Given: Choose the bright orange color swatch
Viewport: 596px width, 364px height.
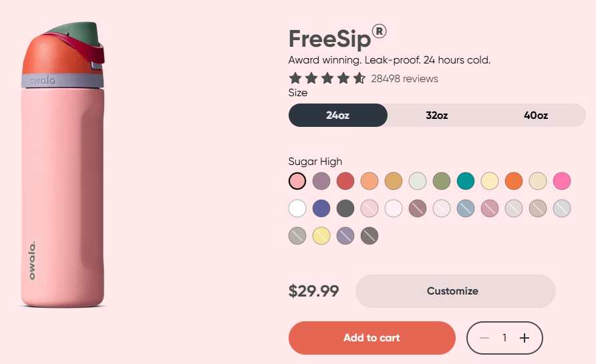Looking at the screenshot, I should click(x=514, y=181).
